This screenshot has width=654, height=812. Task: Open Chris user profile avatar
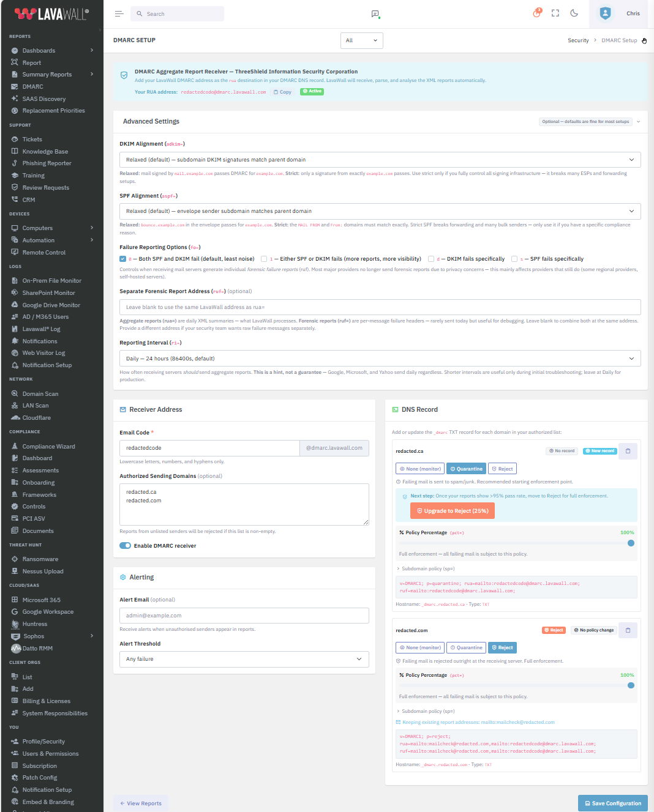click(605, 13)
